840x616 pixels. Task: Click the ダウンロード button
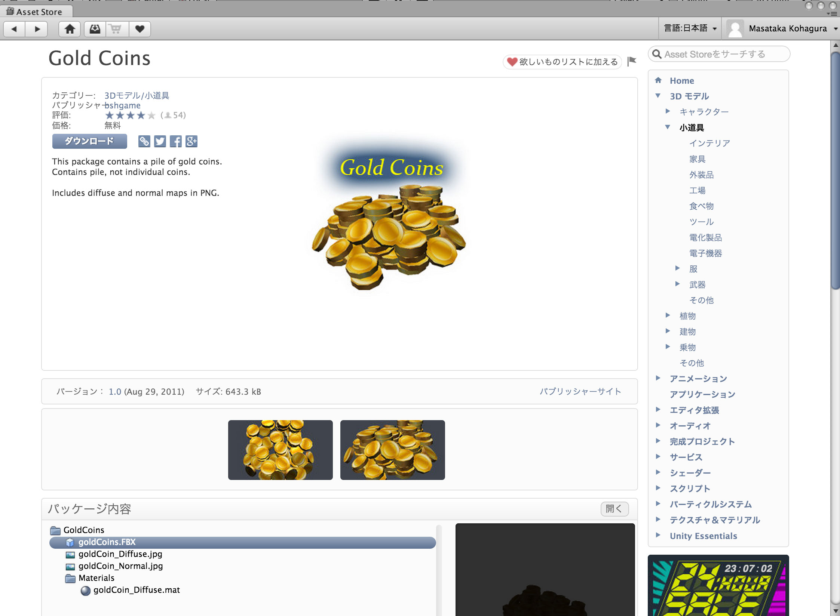(89, 141)
